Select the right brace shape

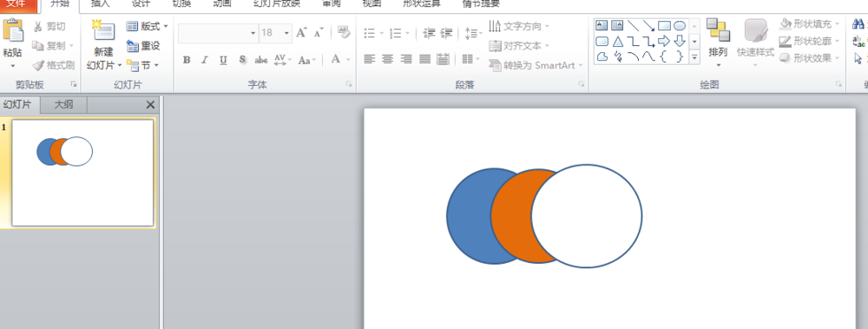pos(680,56)
